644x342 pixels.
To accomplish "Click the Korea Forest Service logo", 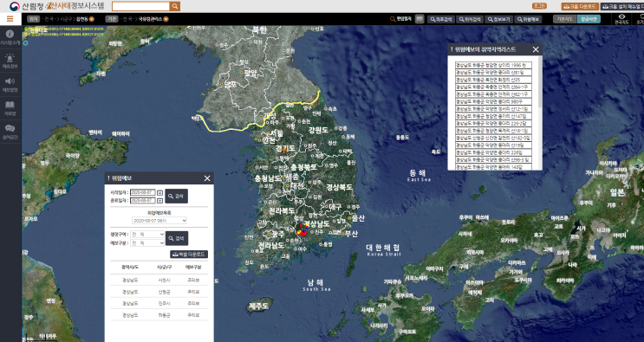I will (15, 6).
